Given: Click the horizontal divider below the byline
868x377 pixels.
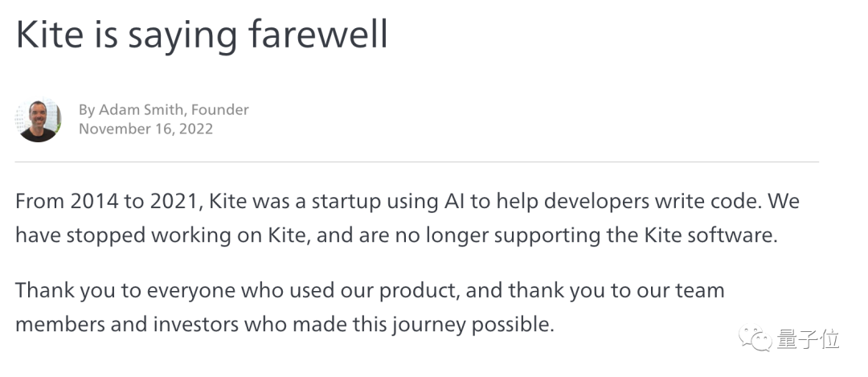Looking at the screenshot, I should 416,162.
